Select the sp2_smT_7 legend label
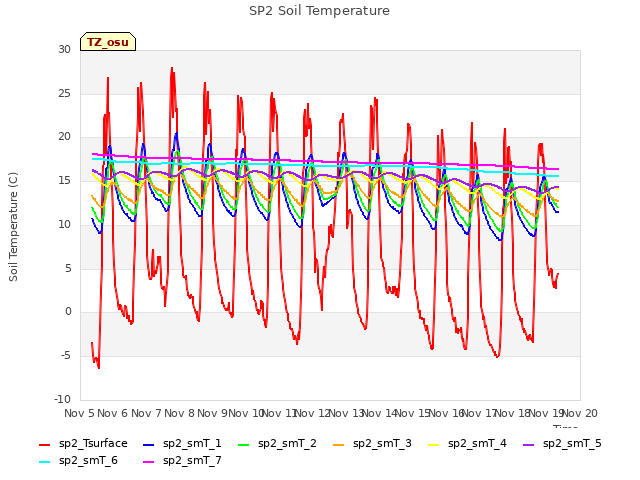The width and height of the screenshot is (640, 480). pyautogui.click(x=192, y=461)
